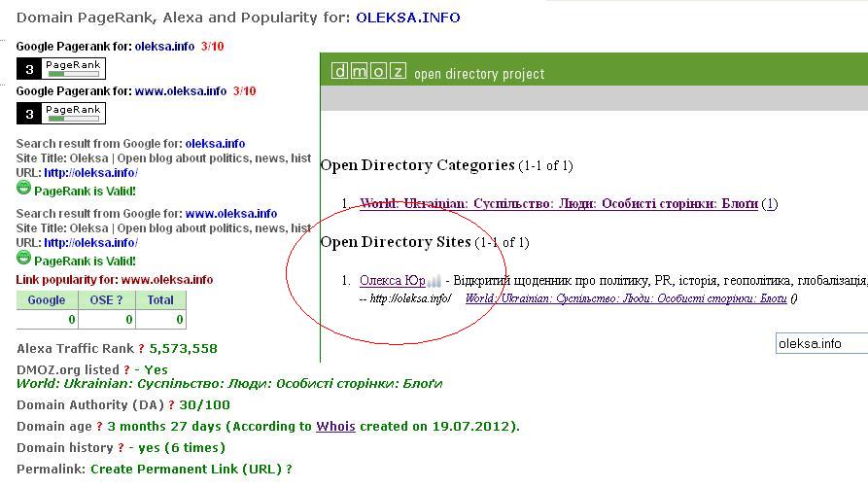Screen dimensions: 868x488
Task: Click the first green smiley PageRank valid icon
Action: coord(23,189)
